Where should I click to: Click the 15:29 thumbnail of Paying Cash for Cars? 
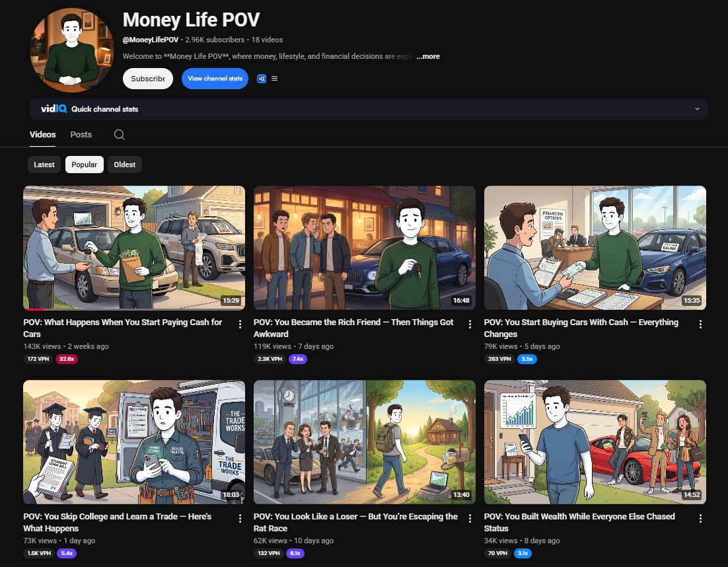tap(134, 248)
